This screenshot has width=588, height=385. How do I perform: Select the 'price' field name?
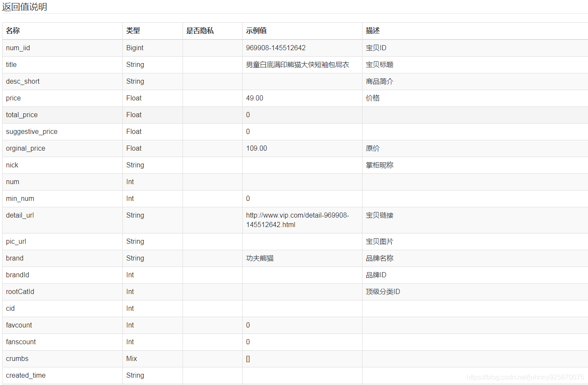click(13, 98)
